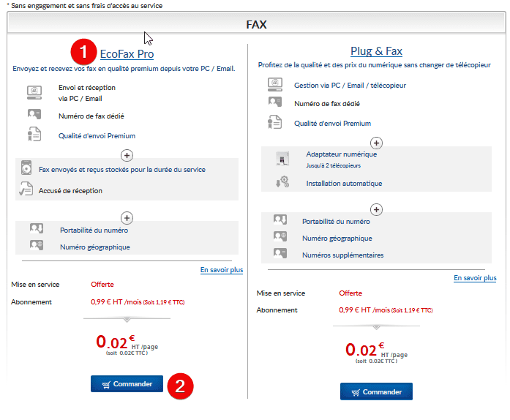The height and width of the screenshot is (420, 510).
Task: Click the PC/Email/télécopieur management icon
Action: point(275,84)
